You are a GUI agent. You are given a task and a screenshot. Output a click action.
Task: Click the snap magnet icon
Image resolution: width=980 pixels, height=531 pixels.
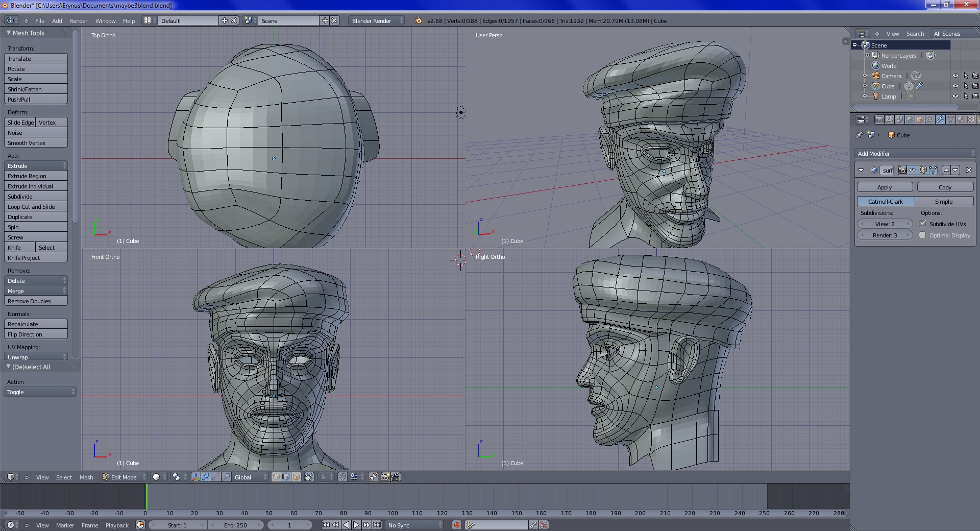tap(342, 477)
